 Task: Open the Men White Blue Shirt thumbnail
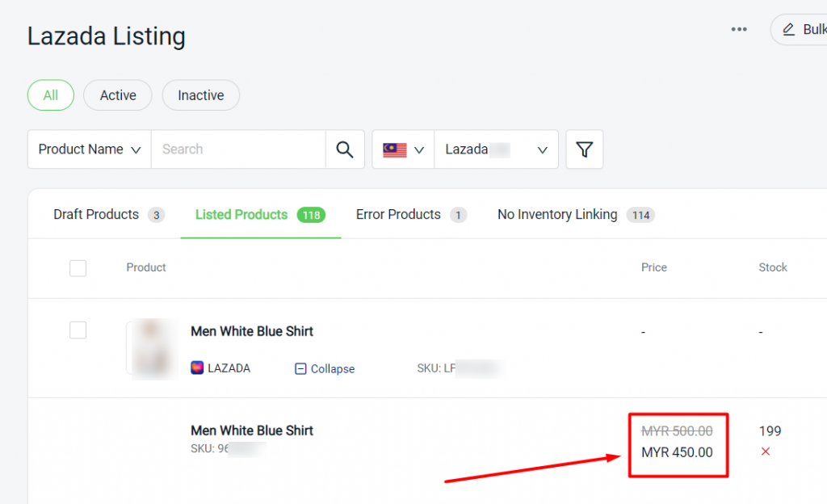pos(153,348)
